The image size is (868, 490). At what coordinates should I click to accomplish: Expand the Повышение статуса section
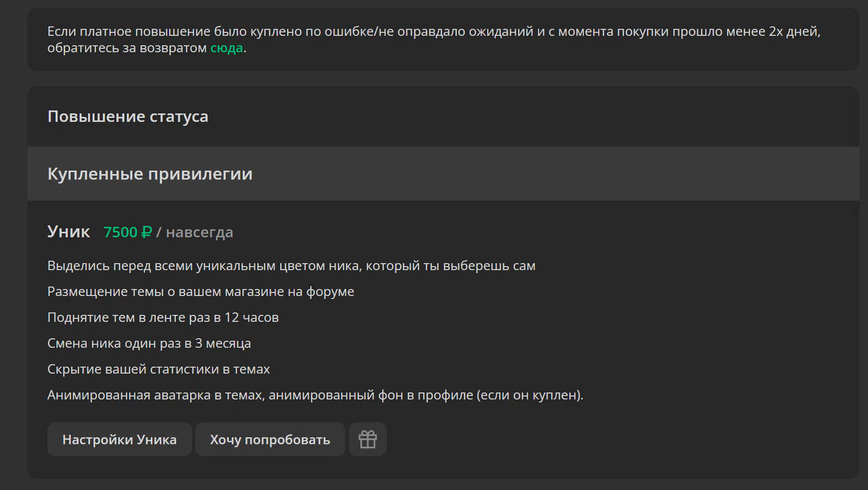(x=443, y=116)
